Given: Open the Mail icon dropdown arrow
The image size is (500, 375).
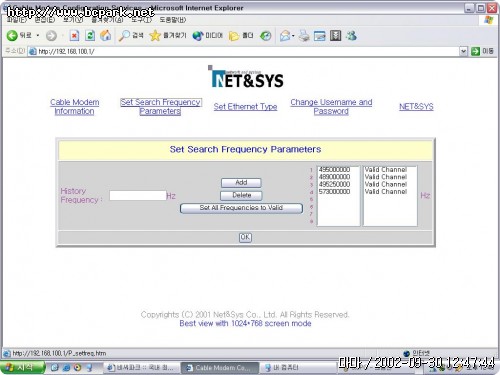Looking at the screenshot, I should tap(293, 35).
